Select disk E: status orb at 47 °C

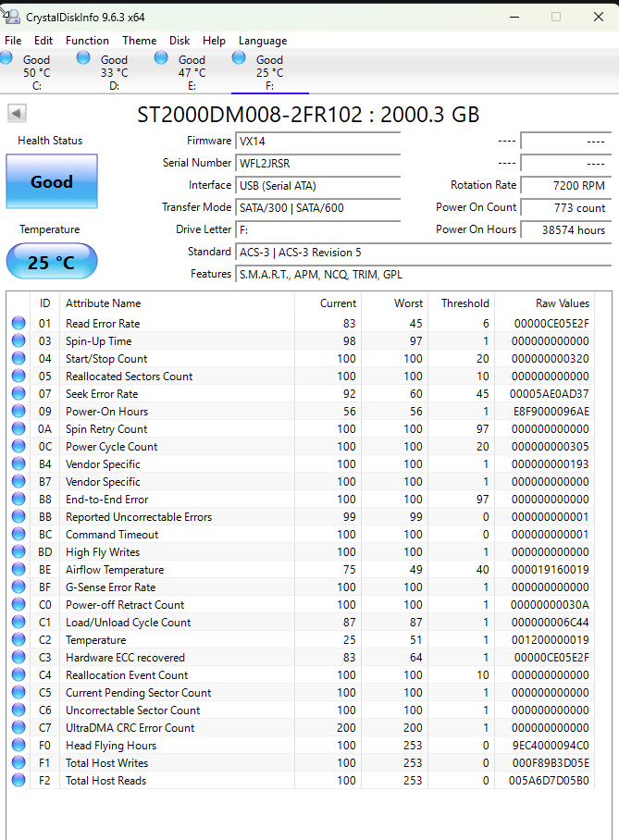coord(162,58)
